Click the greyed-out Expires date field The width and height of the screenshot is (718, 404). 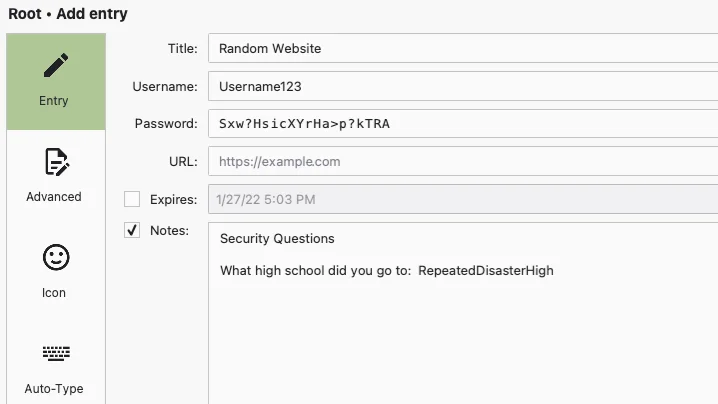(x=462, y=199)
